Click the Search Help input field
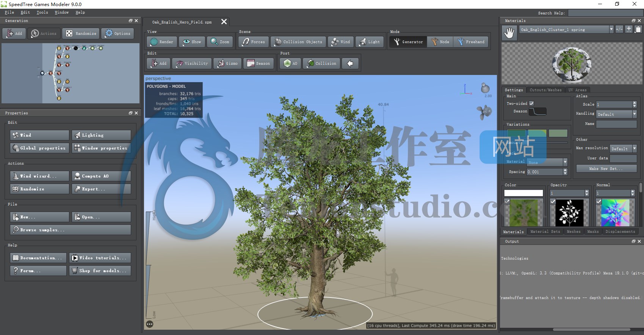Screen dimensions: 644x335 tap(605, 13)
